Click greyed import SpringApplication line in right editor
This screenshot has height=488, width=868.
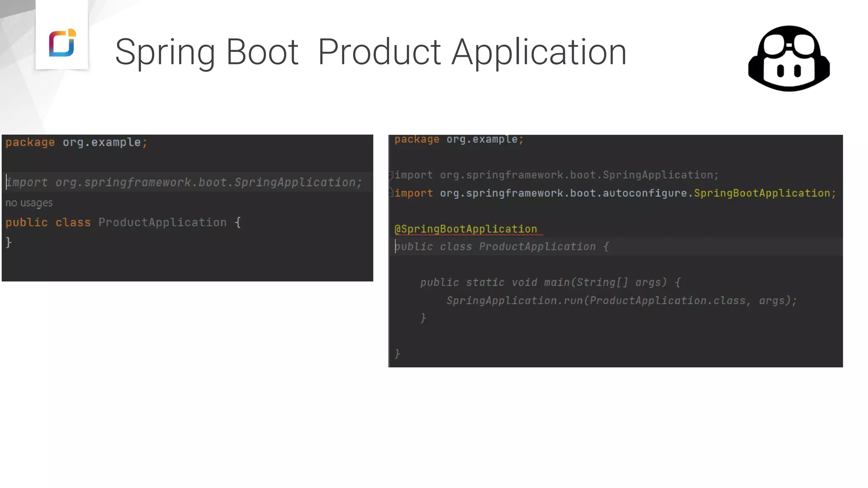point(556,175)
